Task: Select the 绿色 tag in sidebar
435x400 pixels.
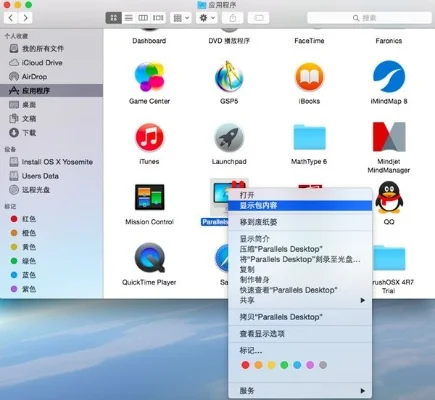Action: click(x=51, y=261)
